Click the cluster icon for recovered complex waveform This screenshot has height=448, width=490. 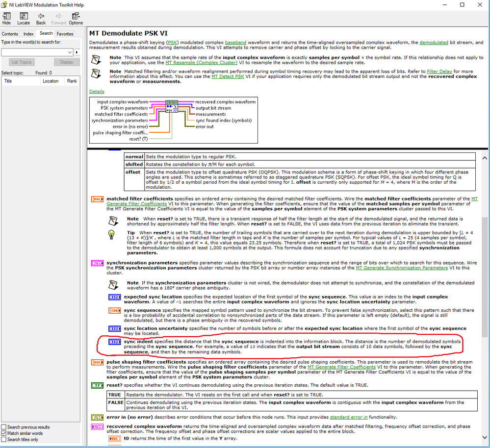(x=97, y=427)
